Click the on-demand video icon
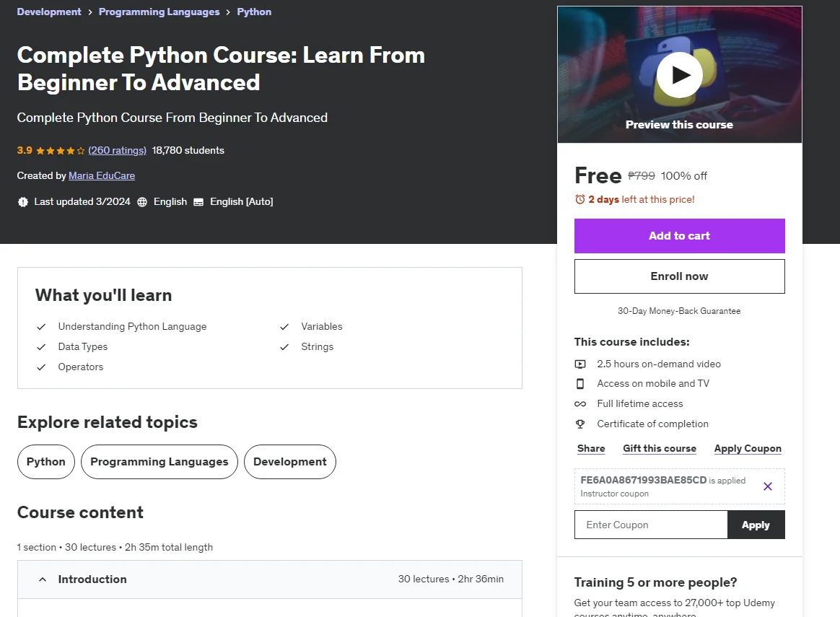 pyautogui.click(x=580, y=364)
